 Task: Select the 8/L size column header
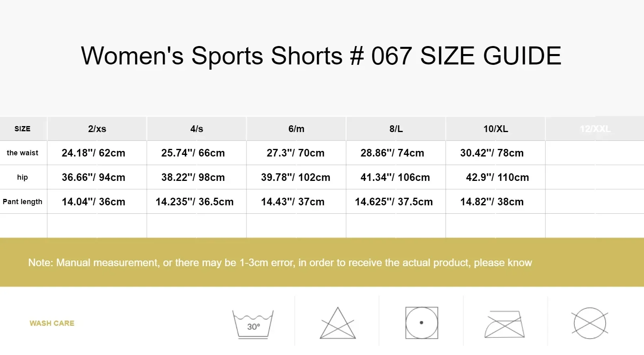(396, 129)
